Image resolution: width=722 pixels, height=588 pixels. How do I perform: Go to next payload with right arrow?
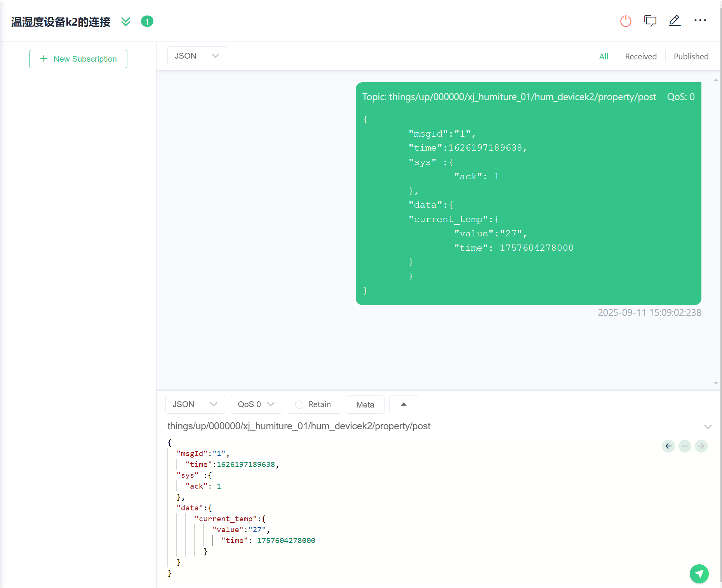(701, 446)
